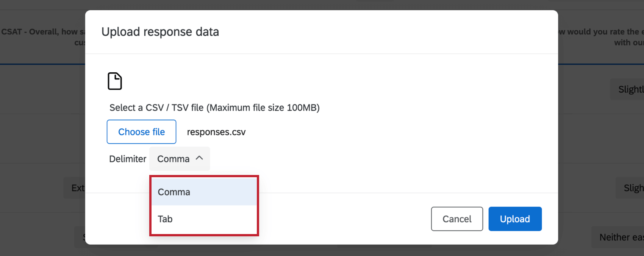
Task: Click the CSV file document icon
Action: [x=115, y=81]
